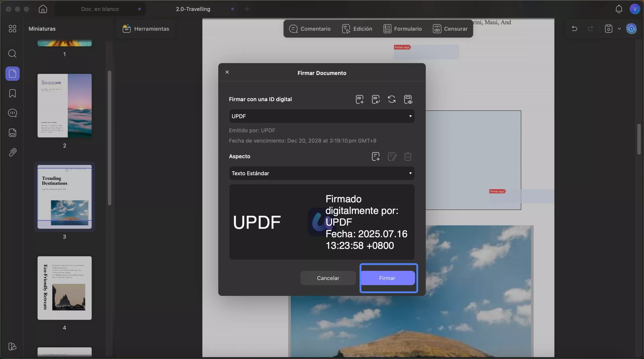Click the upper Firmar aquí signature field
644x359 pixels.
[x=426, y=52]
